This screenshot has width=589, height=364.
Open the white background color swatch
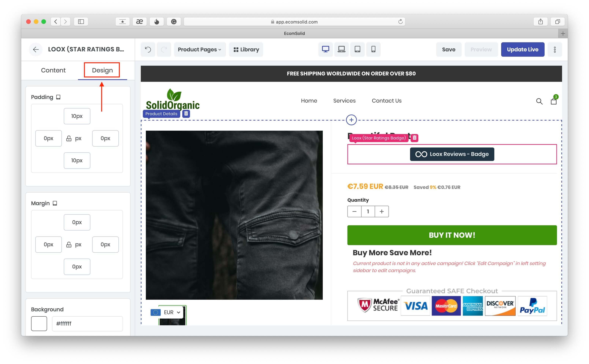(39, 323)
